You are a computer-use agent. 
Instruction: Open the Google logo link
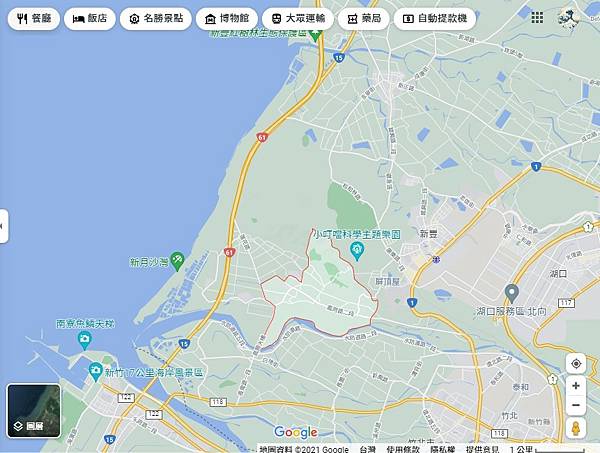tap(296, 432)
